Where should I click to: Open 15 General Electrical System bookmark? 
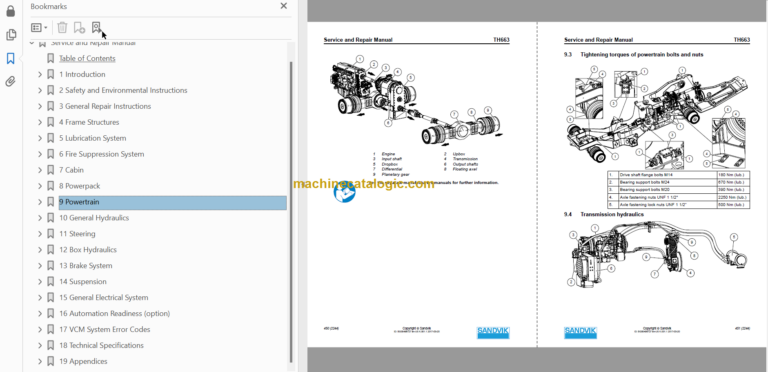[x=103, y=298]
